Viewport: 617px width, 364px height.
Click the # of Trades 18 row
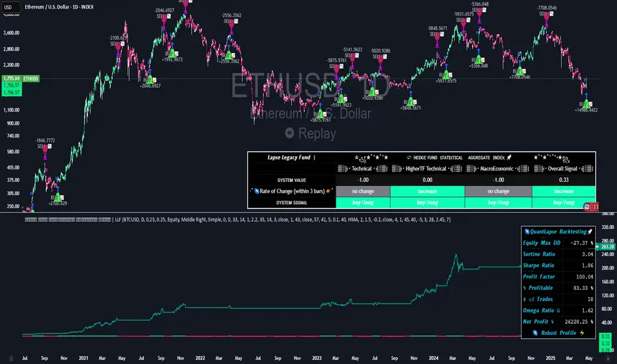pyautogui.click(x=558, y=299)
